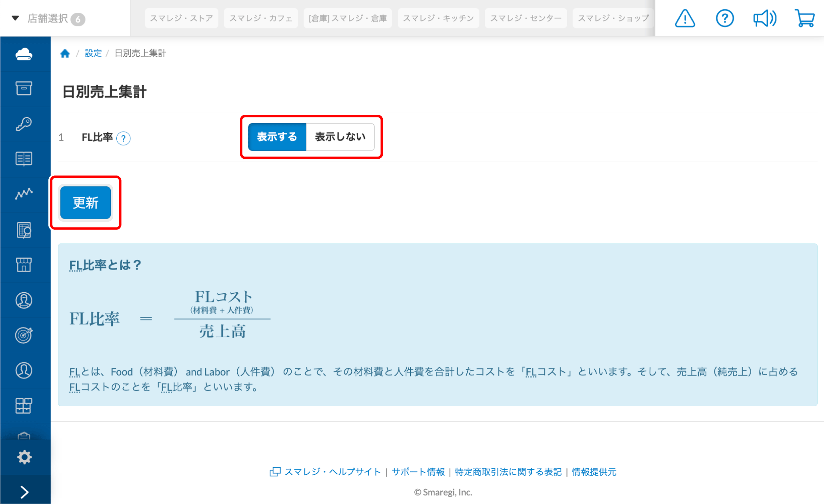This screenshot has height=504, width=824.
Task: Select the スマレジ・カフェ store tab
Action: 260,18
